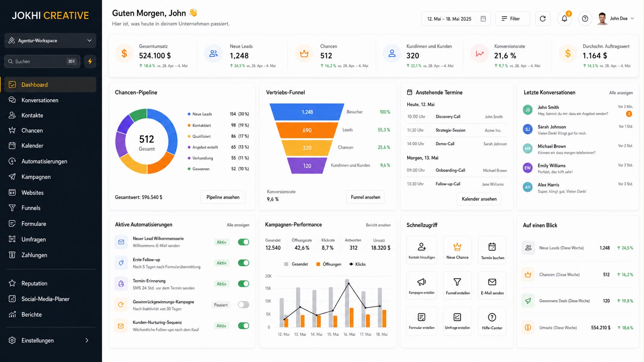Open Discovery Call appointment row
This screenshot has height=362, width=644.
457,117
